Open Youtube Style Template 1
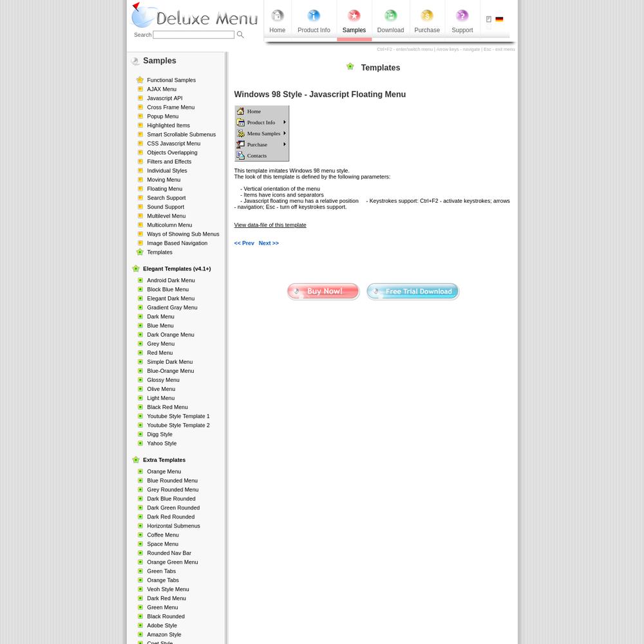Screen dimensions: 644x644 click(178, 416)
